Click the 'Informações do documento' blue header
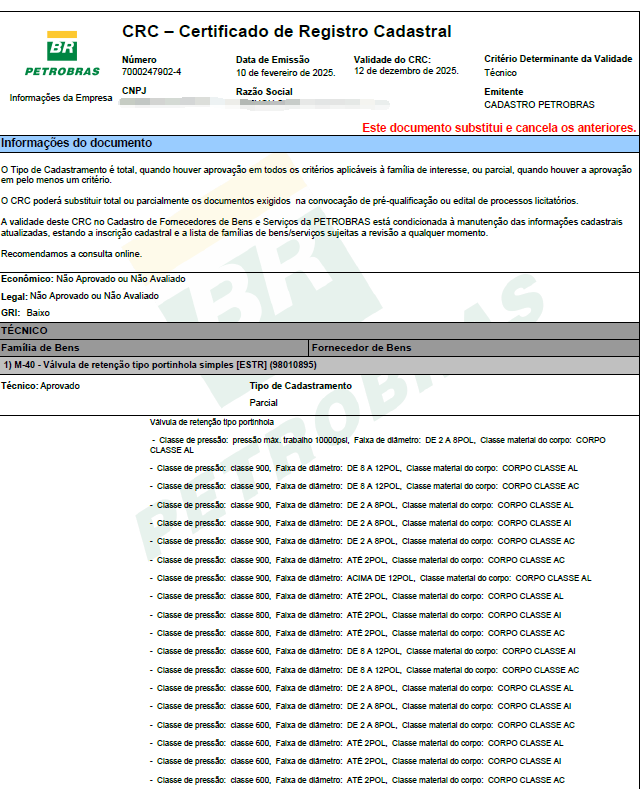 (319, 143)
